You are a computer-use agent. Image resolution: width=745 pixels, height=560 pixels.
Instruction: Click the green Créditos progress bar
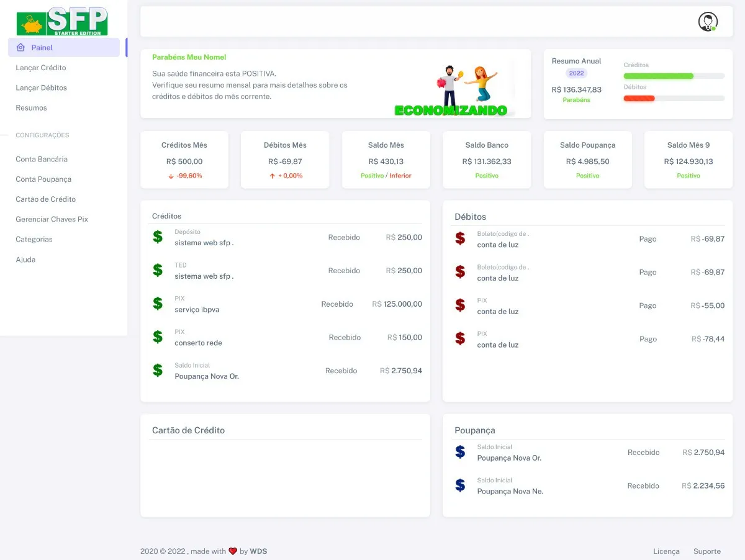pyautogui.click(x=659, y=76)
